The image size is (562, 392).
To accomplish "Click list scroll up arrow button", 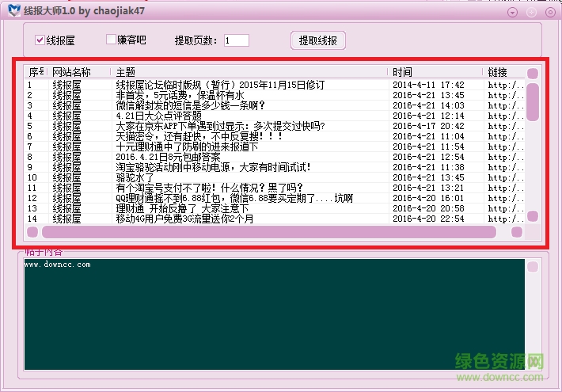I will [x=533, y=74].
